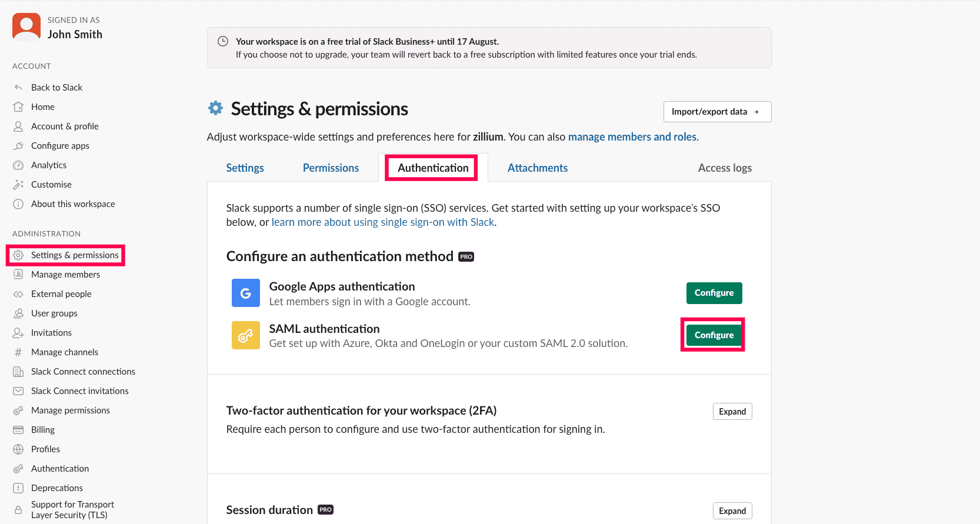
Task: Expand the Two-factor authentication section
Action: pos(732,412)
